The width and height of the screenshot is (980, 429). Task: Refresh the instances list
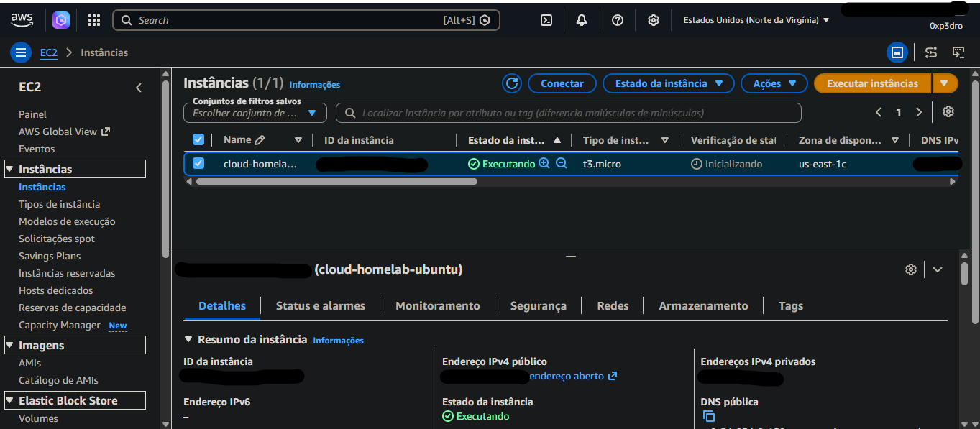click(x=512, y=83)
